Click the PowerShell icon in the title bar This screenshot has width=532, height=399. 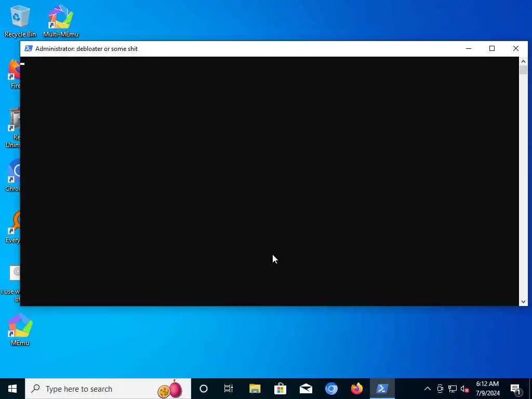click(x=29, y=48)
